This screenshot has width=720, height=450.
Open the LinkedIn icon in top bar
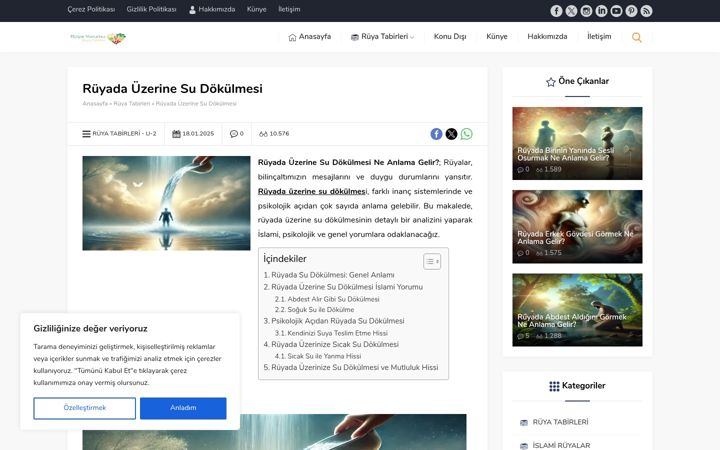click(x=602, y=11)
